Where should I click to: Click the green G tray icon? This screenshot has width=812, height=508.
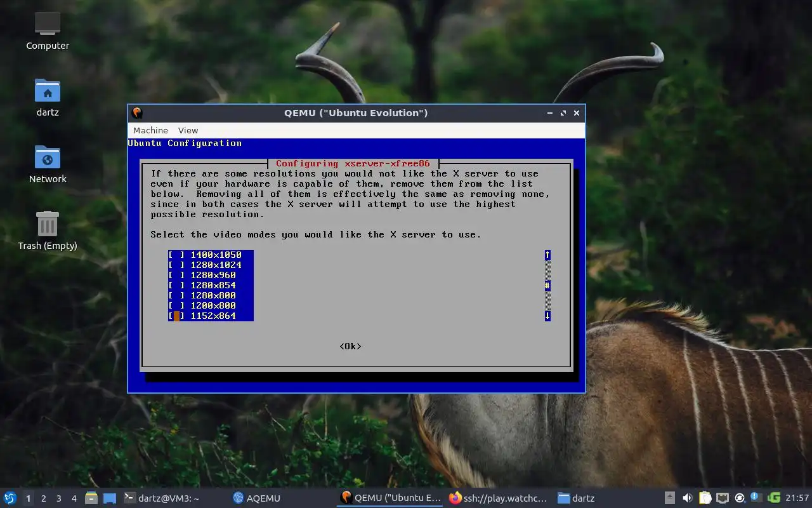click(773, 498)
